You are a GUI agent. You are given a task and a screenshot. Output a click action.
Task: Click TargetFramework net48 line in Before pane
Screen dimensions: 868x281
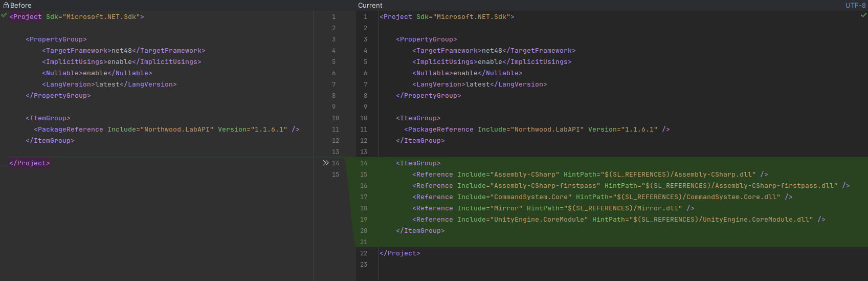point(124,51)
